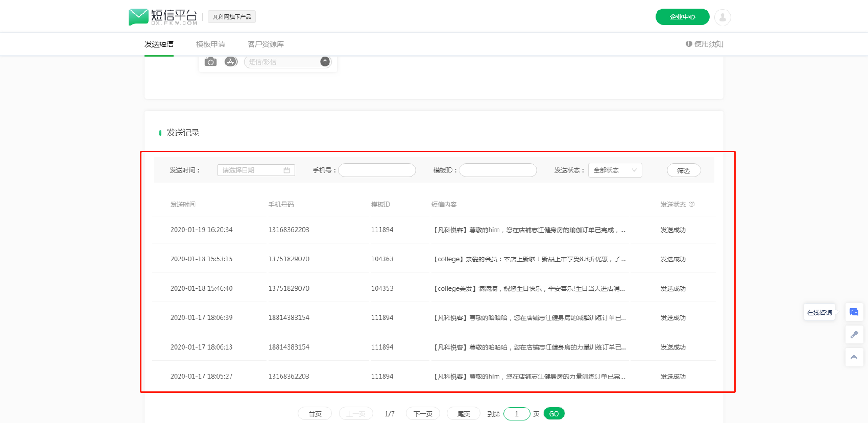Click template ID 104363
868x423 pixels.
pyautogui.click(x=382, y=259)
